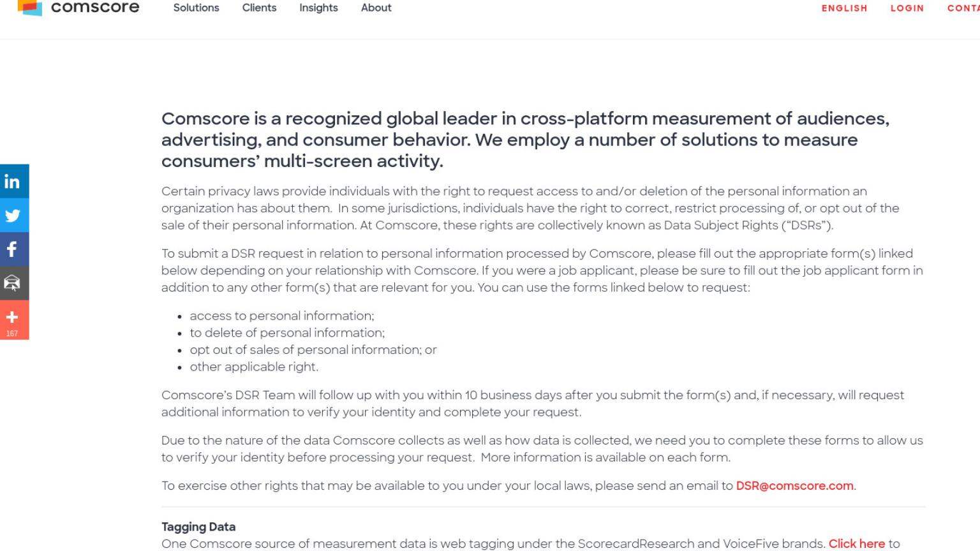Open more sharing options plus icon

[x=14, y=320]
